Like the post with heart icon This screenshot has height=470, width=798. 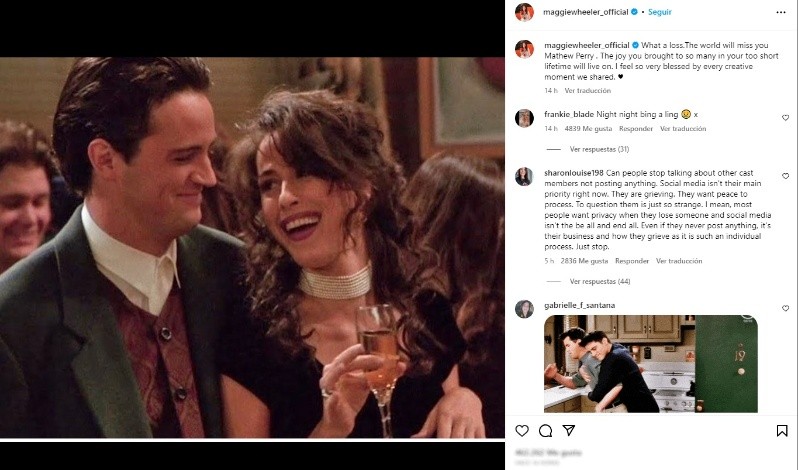(522, 431)
